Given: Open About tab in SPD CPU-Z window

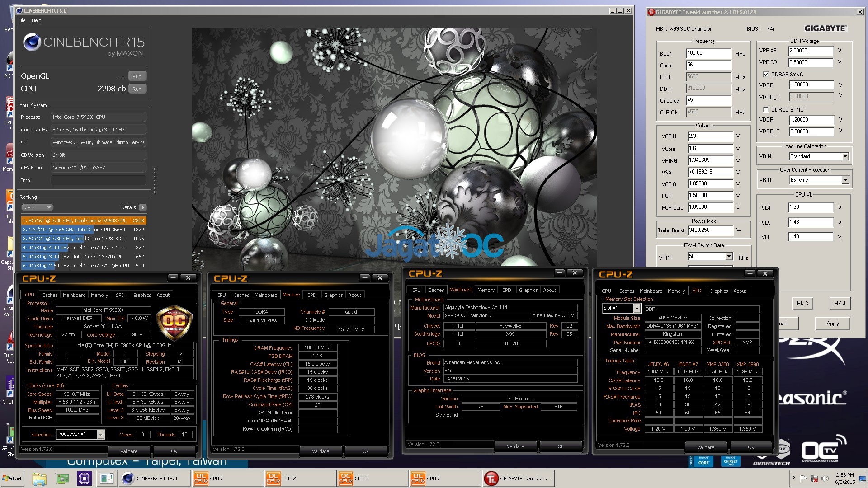Looking at the screenshot, I should click(x=740, y=291).
